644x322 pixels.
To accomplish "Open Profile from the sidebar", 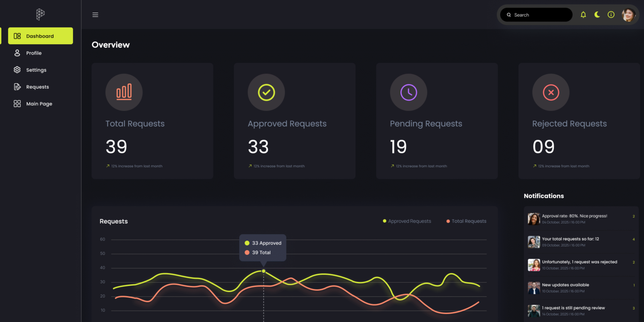I will [34, 53].
